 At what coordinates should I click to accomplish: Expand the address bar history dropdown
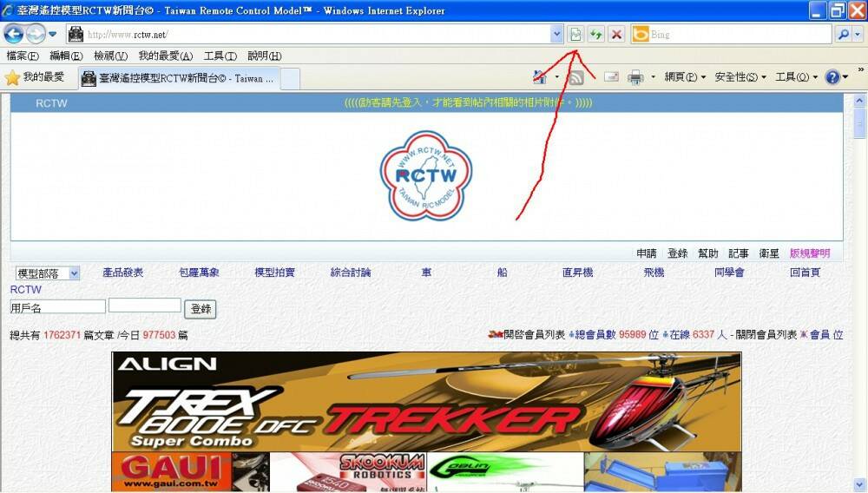pyautogui.click(x=557, y=35)
